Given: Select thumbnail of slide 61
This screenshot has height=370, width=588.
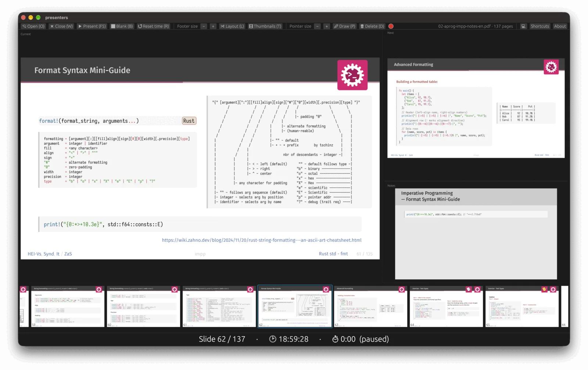Looking at the screenshot, I should [219, 306].
